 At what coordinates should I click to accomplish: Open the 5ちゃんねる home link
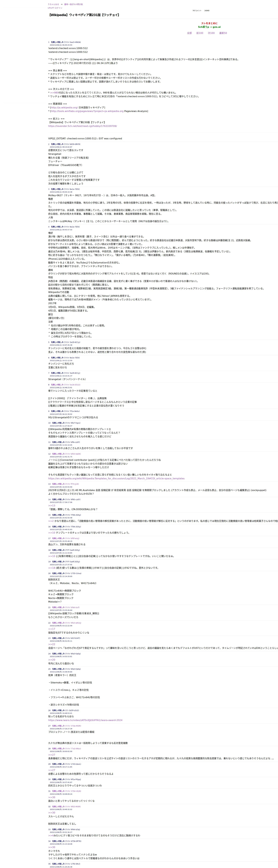[x=53, y=4]
